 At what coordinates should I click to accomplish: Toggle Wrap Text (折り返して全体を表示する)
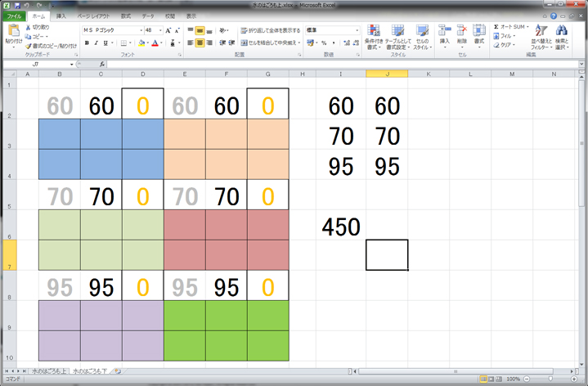270,30
